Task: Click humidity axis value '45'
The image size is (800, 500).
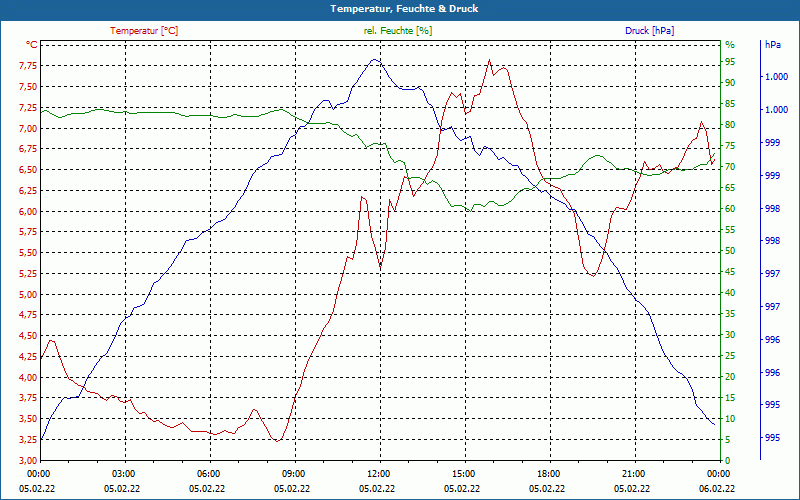Action: click(730, 272)
